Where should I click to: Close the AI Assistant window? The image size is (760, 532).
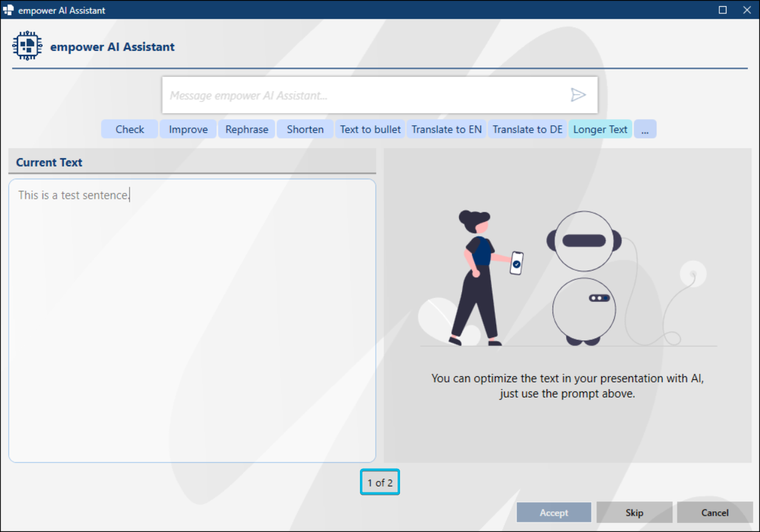(747, 10)
